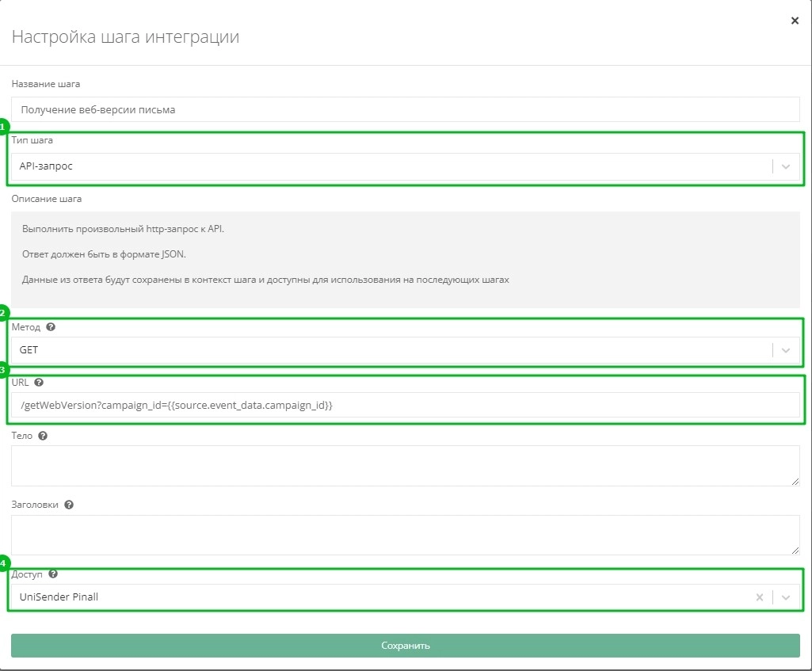The width and height of the screenshot is (812, 671).
Task: Expand the Доступ dropdown arrow
Action: pos(786,597)
